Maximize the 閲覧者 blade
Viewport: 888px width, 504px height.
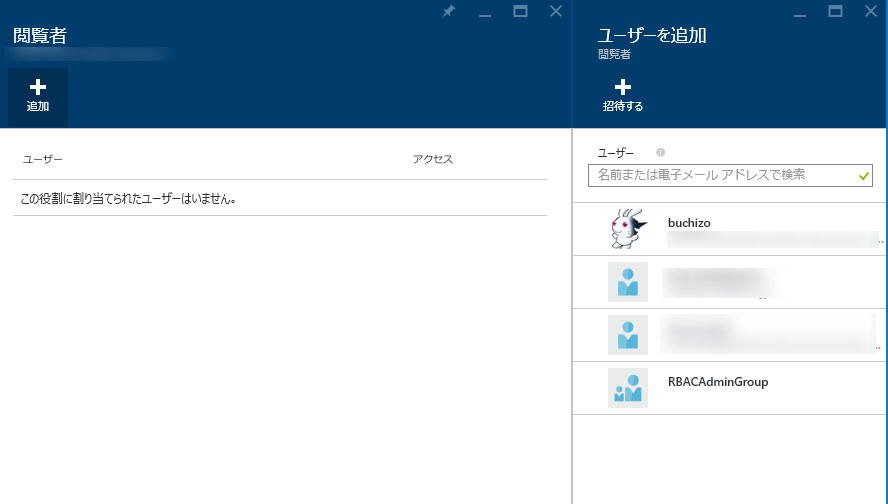[520, 11]
